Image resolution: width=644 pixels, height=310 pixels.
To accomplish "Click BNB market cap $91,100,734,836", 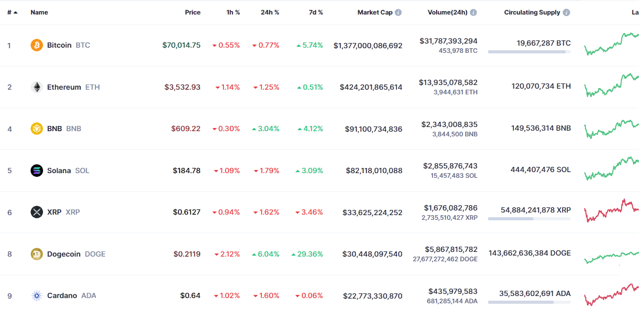I will tap(374, 129).
